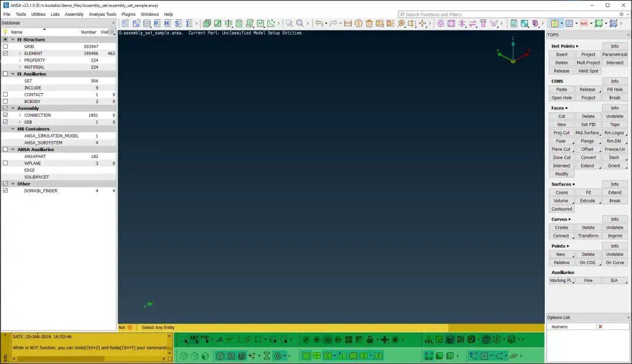Viewport: 632px width, 364px height.
Task: Click the Weld Spot button
Action: (x=588, y=71)
